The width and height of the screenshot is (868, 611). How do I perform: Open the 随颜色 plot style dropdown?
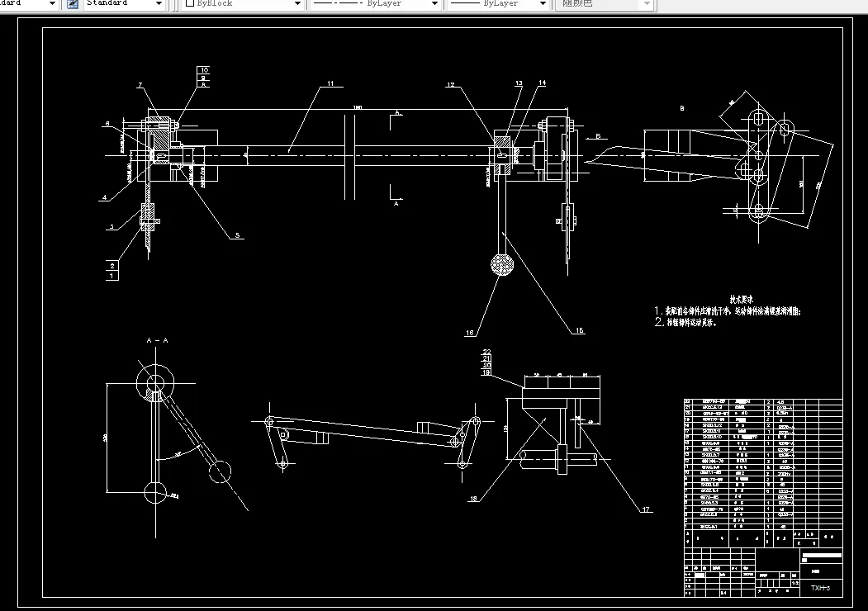(x=647, y=3)
